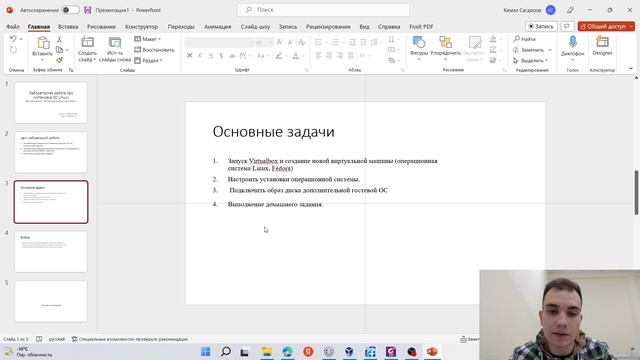
Task: Click the accessibility check status bar item
Action: tap(129, 339)
